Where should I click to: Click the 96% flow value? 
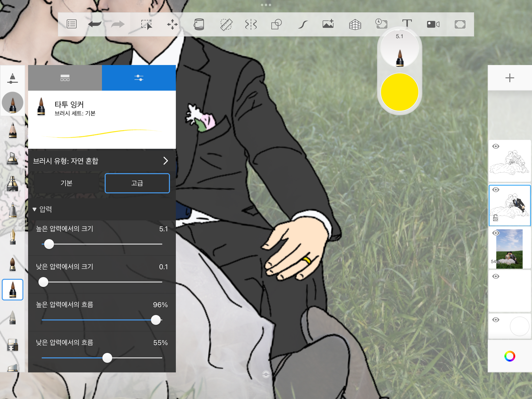pos(160,305)
